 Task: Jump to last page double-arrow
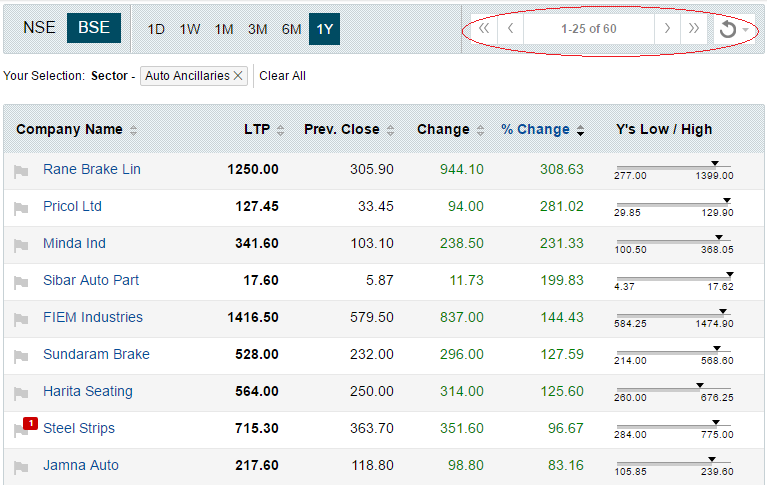tap(693, 29)
